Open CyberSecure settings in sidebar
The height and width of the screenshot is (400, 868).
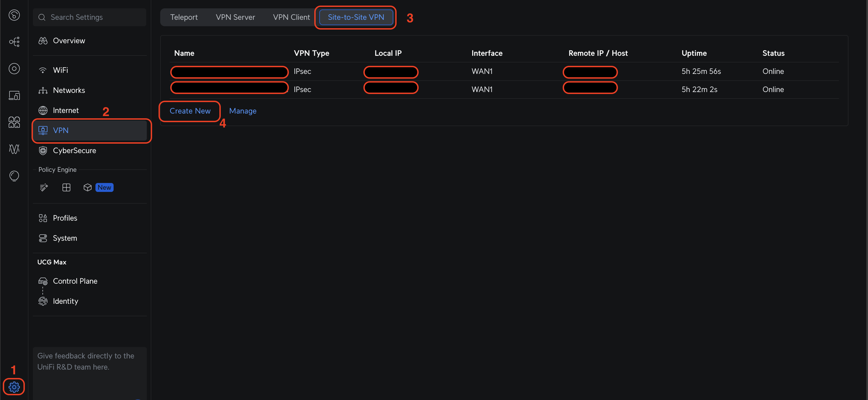(74, 151)
